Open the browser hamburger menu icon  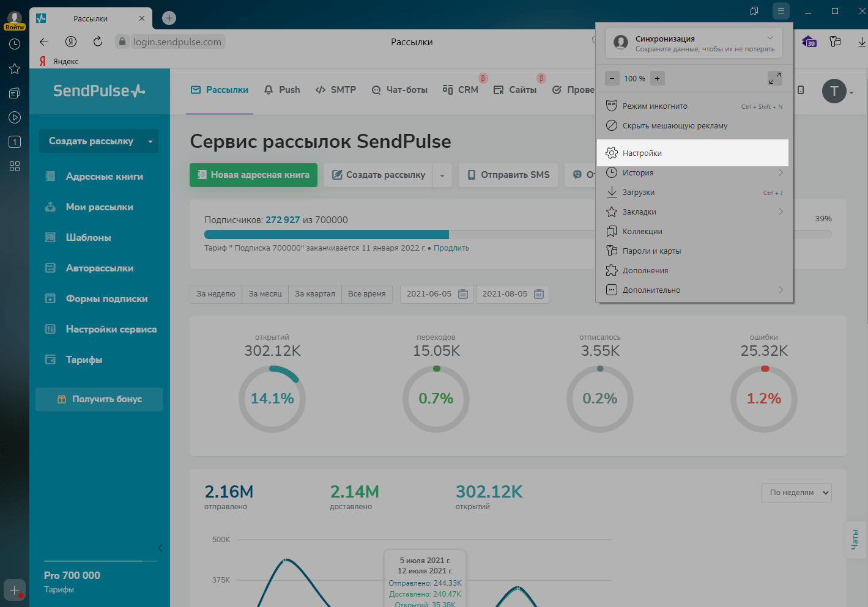pyautogui.click(x=781, y=11)
